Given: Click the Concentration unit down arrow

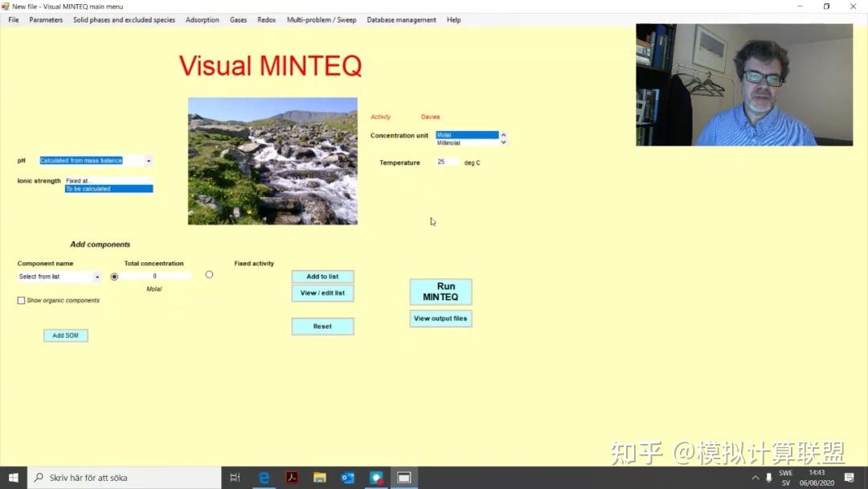Looking at the screenshot, I should [x=503, y=141].
